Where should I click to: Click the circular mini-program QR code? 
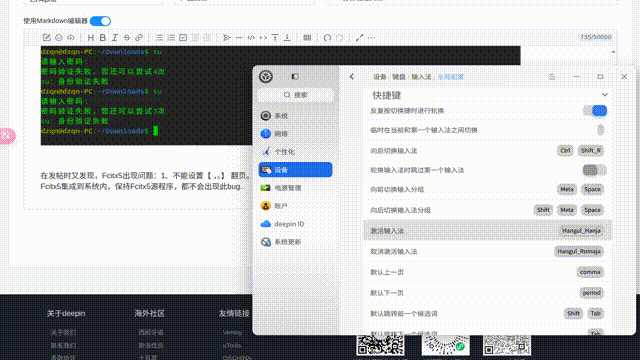[445, 345]
